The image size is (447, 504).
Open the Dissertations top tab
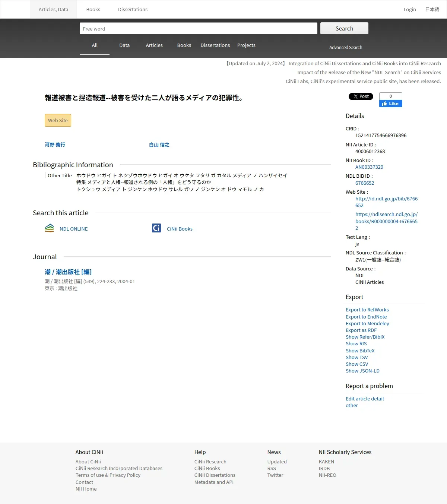tap(133, 9)
